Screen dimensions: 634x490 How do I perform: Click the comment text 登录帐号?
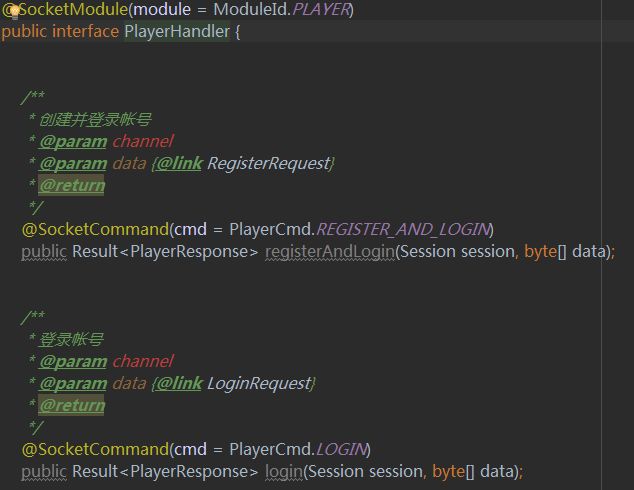coord(72,340)
